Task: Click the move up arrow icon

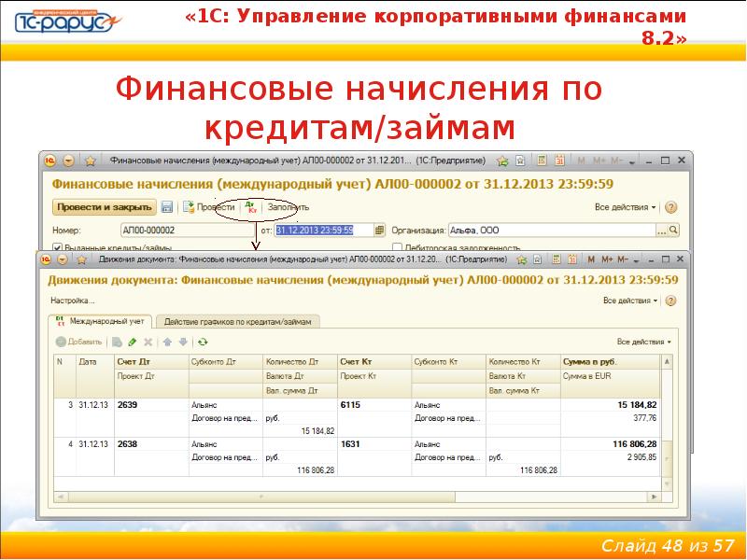Action: coord(168,343)
